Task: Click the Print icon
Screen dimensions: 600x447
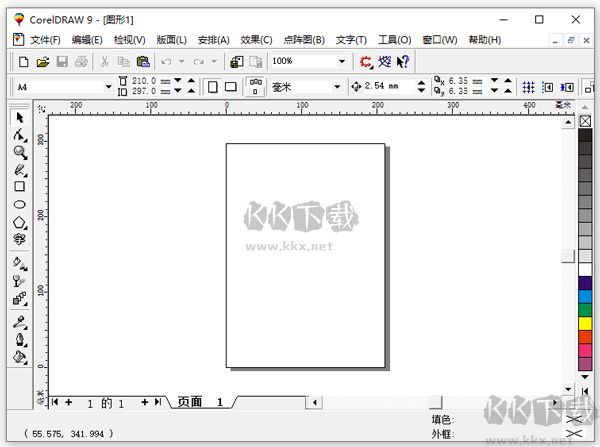Action: (x=81, y=62)
